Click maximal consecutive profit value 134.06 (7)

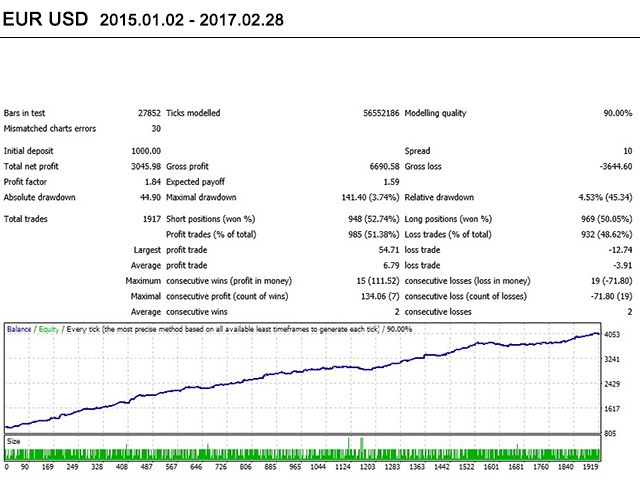[x=380, y=296]
